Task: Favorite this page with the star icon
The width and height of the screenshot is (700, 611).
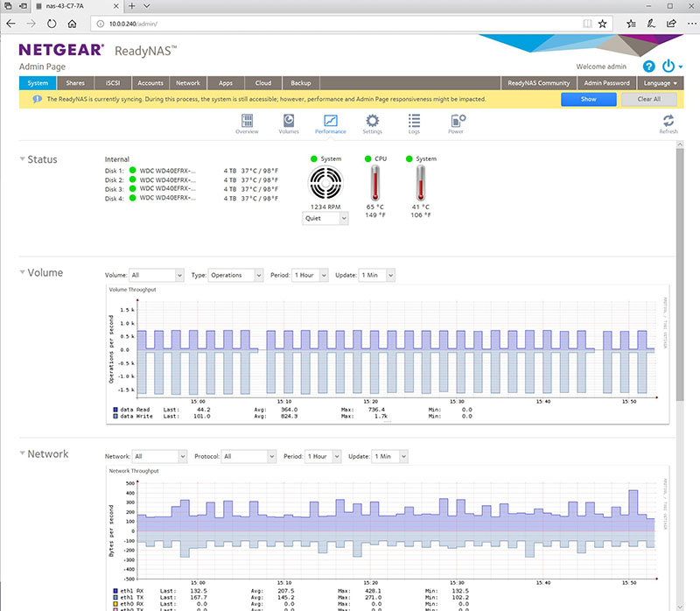Action: tap(602, 24)
